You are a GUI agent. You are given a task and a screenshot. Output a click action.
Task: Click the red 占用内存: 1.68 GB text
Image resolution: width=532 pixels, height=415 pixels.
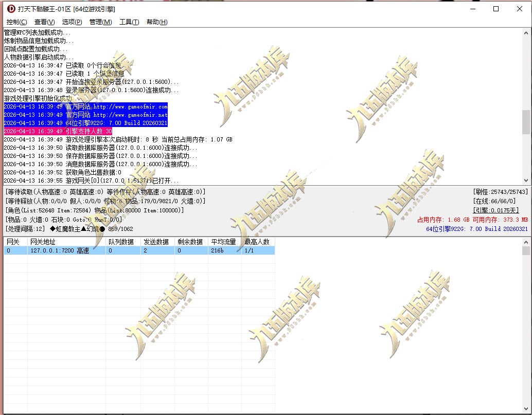coord(444,220)
